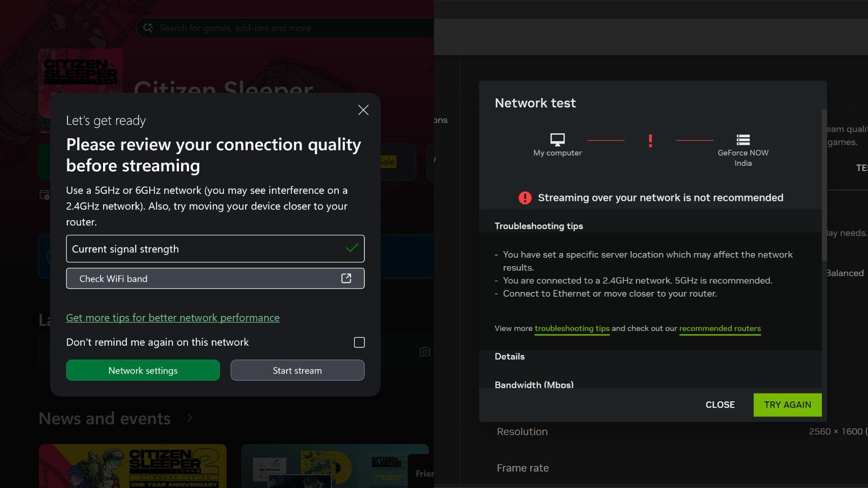Enable Don't remind me again on this network
The height and width of the screenshot is (488, 868).
coord(359,343)
